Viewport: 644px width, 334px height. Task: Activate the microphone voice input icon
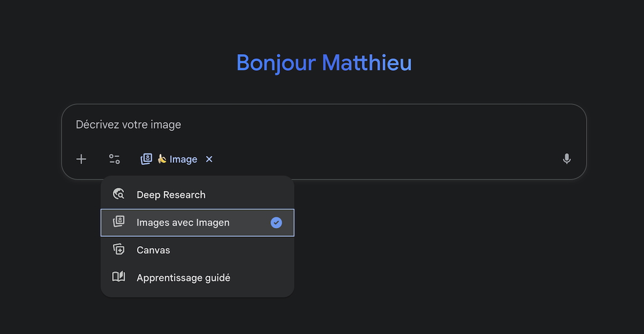tap(567, 159)
